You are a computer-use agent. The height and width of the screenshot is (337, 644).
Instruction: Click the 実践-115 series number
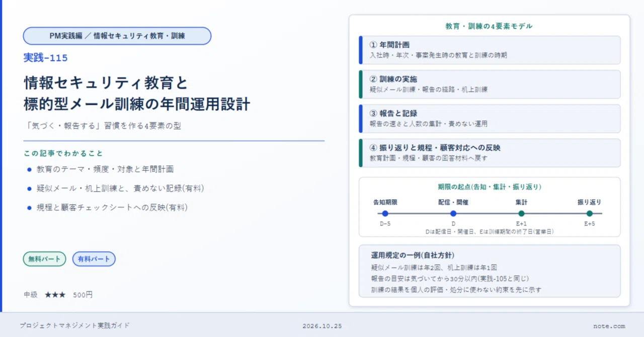(45, 58)
